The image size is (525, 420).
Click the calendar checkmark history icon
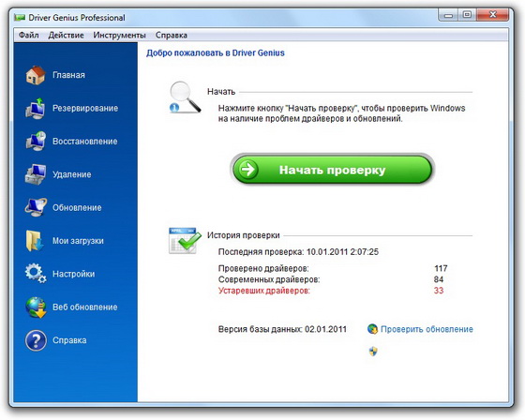coord(185,241)
